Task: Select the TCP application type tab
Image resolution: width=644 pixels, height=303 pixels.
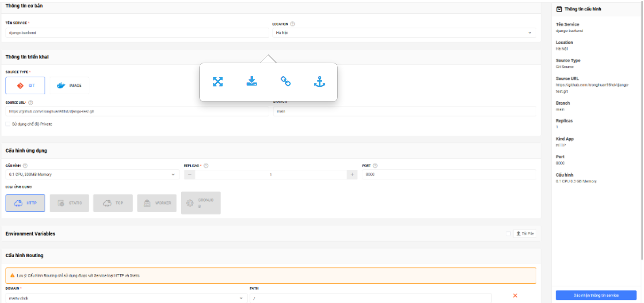Action: click(x=113, y=202)
